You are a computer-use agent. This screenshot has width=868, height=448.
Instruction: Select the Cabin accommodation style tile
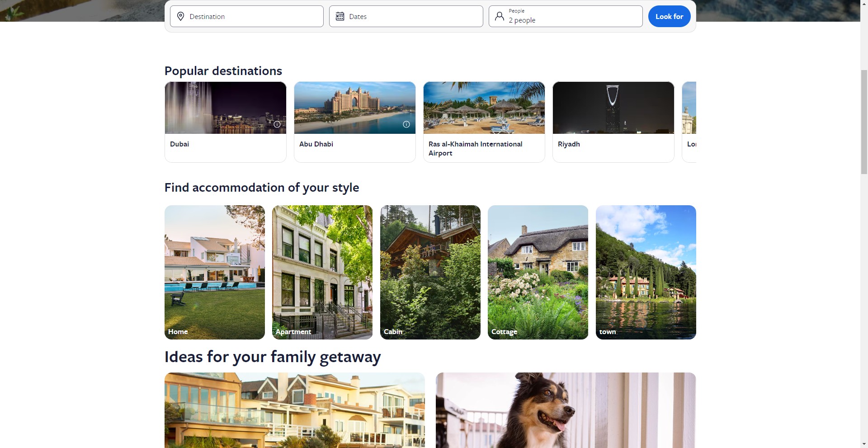tap(430, 272)
